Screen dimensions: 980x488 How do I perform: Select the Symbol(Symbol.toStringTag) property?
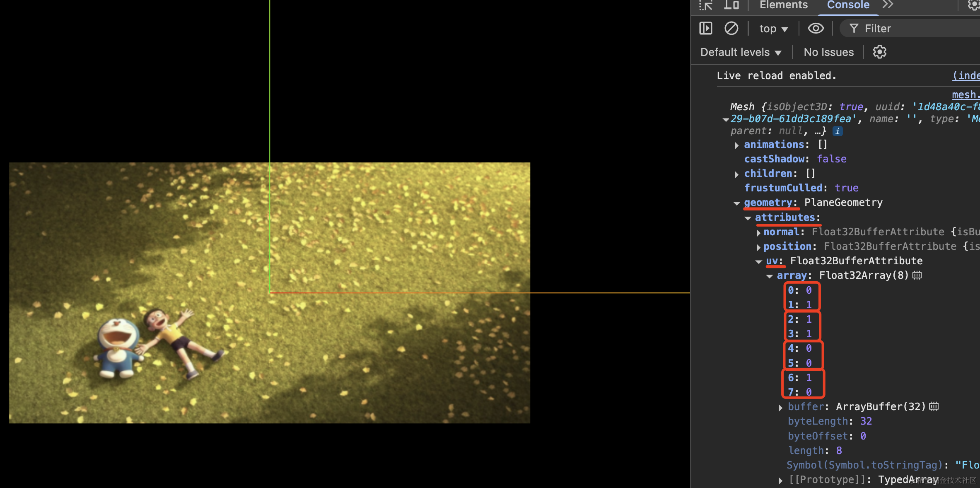(x=883, y=465)
